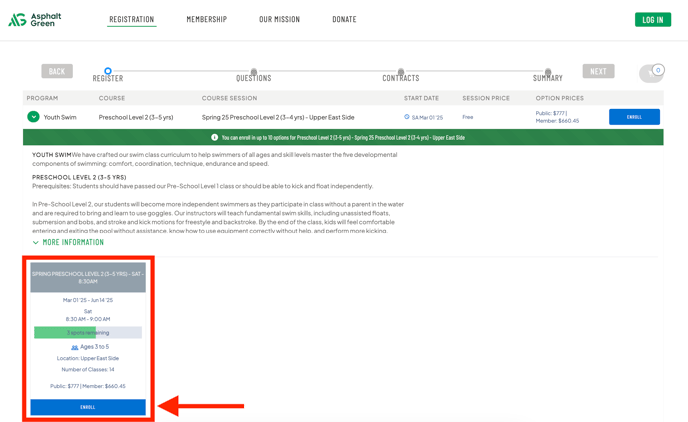The height and width of the screenshot is (422, 688).
Task: Click the ages group icon in session card
Action: click(x=75, y=347)
